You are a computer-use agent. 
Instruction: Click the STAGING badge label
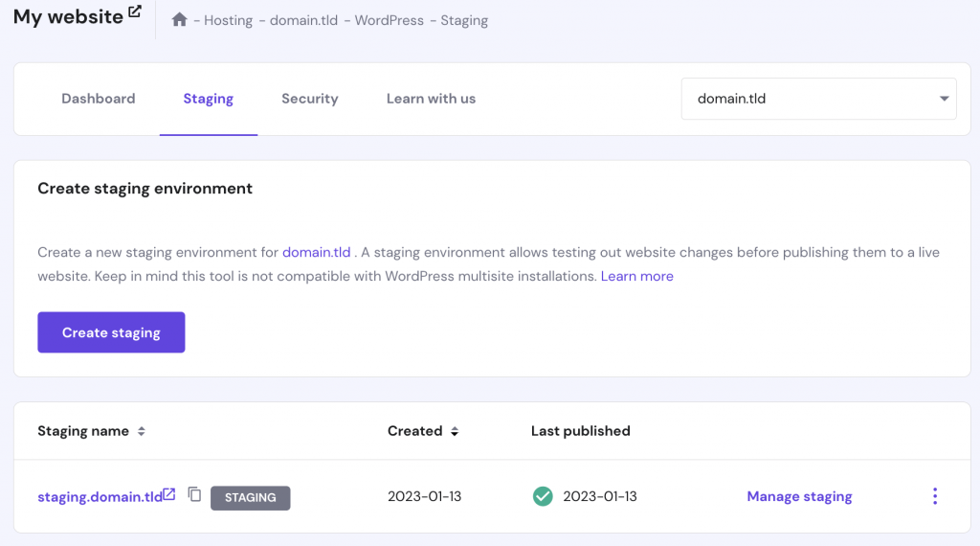pos(250,498)
